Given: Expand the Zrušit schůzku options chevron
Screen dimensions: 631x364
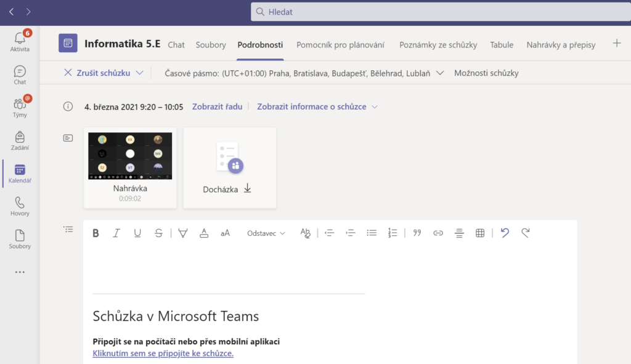Looking at the screenshot, I should tap(140, 73).
